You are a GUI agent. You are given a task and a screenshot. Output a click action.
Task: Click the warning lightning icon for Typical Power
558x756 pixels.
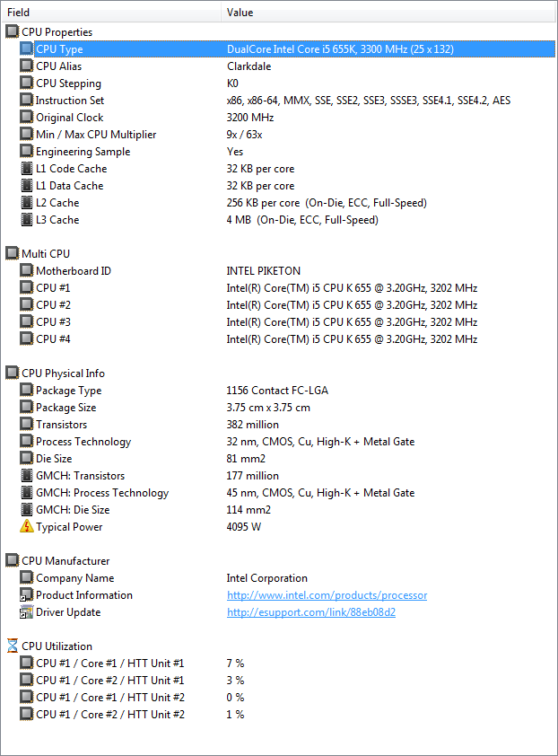27,526
